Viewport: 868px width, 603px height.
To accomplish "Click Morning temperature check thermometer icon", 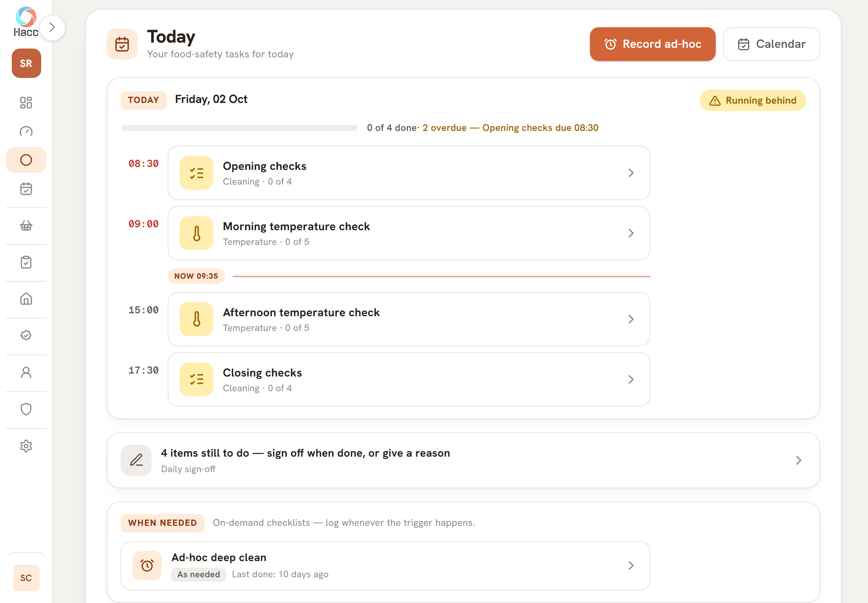I will coord(196,233).
